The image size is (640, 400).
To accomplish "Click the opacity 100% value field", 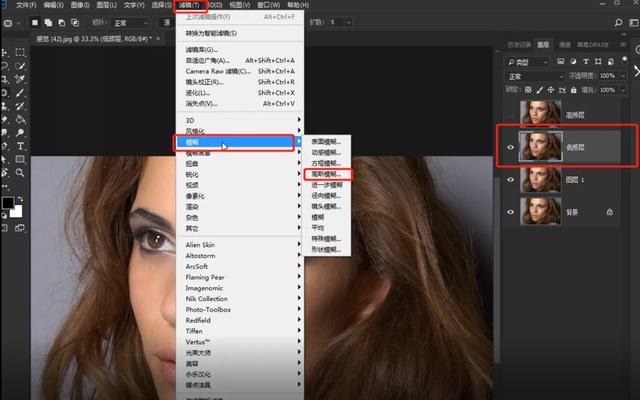I will coord(607,76).
